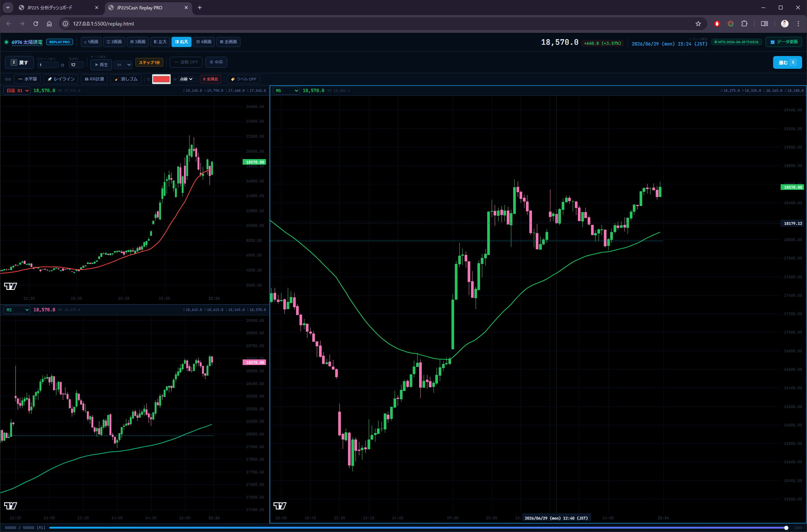This screenshot has height=532, width=807.
Task: Toggle the 波動 OFF wave indicator
Action: 186,62
